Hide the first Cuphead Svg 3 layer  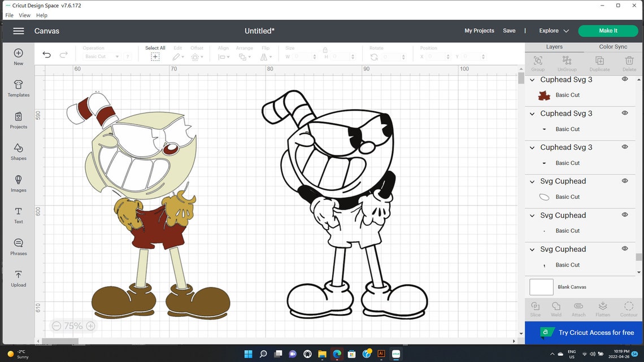click(x=625, y=79)
